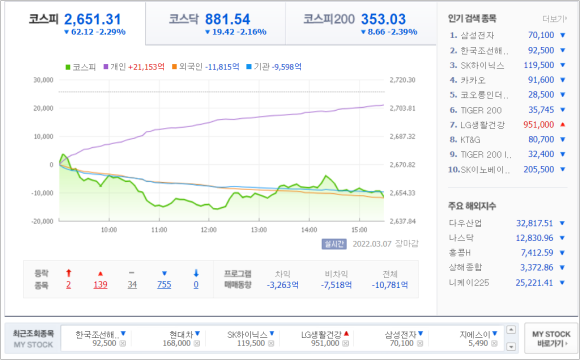Click orange 외국인 legend swatch
580x360 pixels.
(174, 67)
